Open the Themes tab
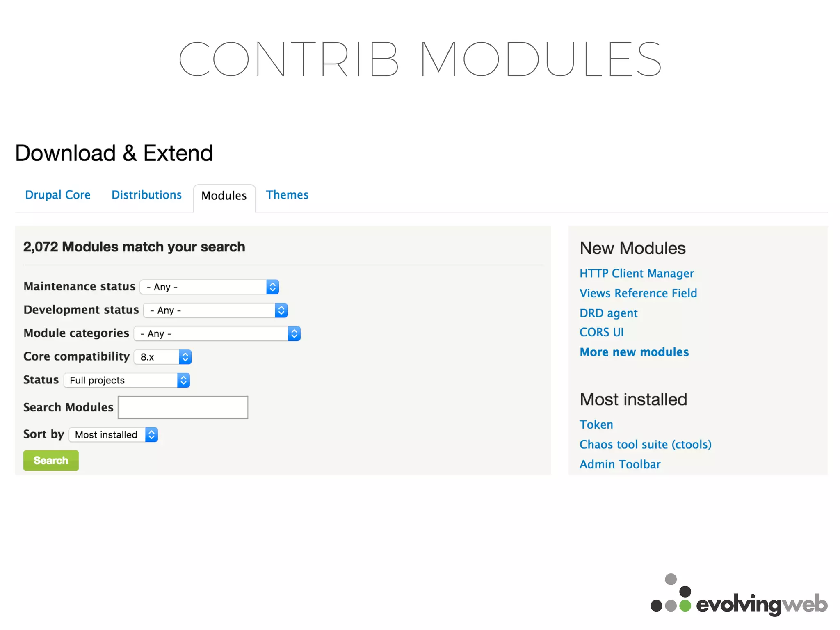This screenshot has width=840, height=630. (x=287, y=195)
